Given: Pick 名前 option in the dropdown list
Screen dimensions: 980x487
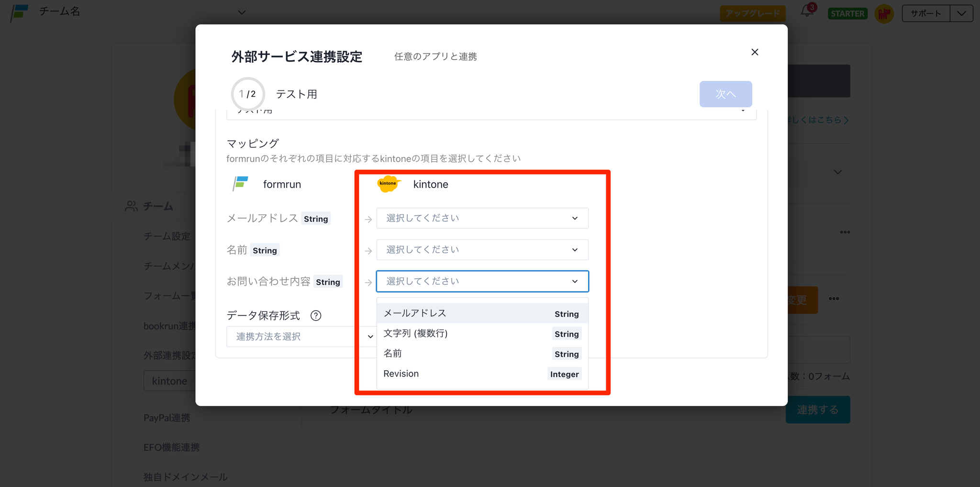Looking at the screenshot, I should (482, 354).
